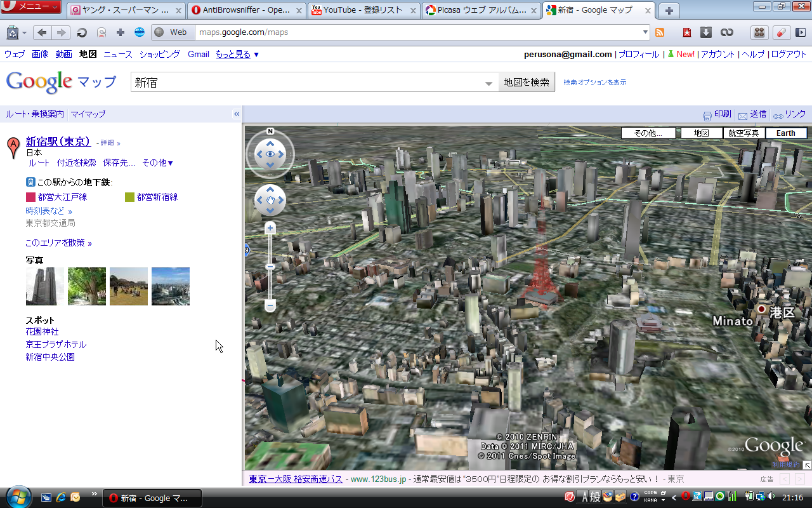Zoom in with the plus button
This screenshot has height=508, width=812.
(x=270, y=228)
